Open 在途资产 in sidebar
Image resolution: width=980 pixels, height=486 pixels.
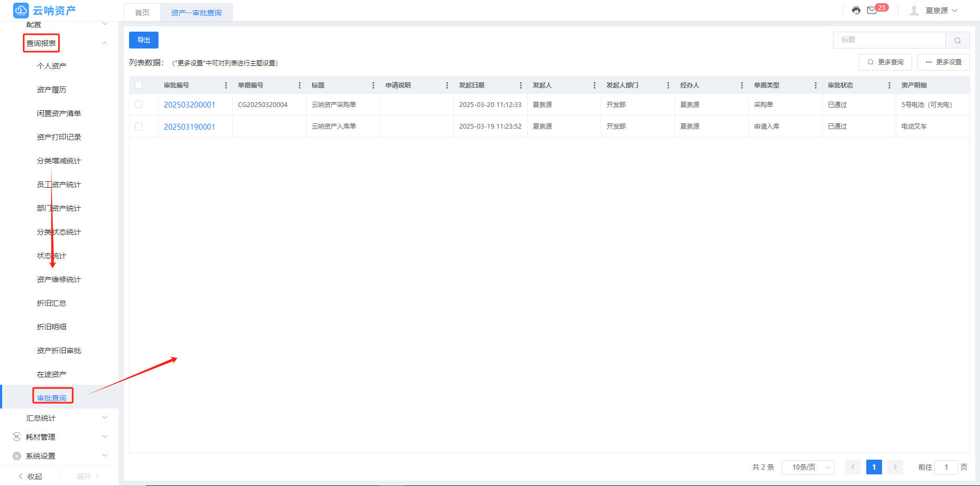click(52, 374)
